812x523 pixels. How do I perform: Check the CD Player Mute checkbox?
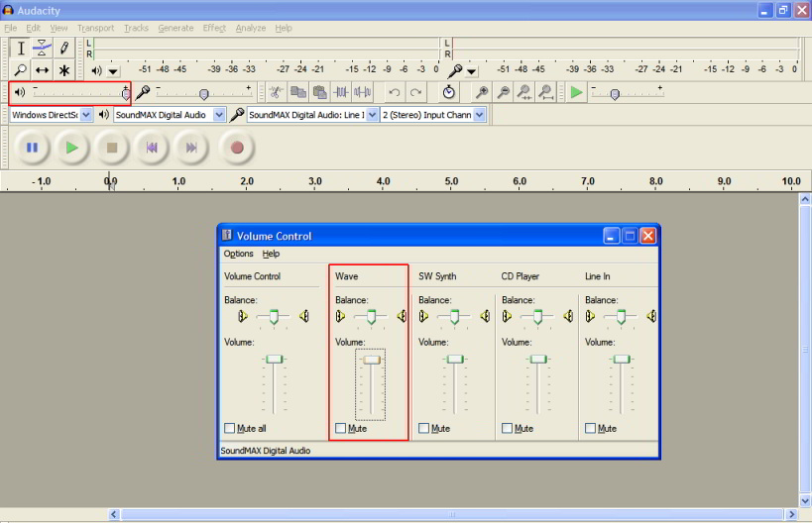click(x=507, y=428)
